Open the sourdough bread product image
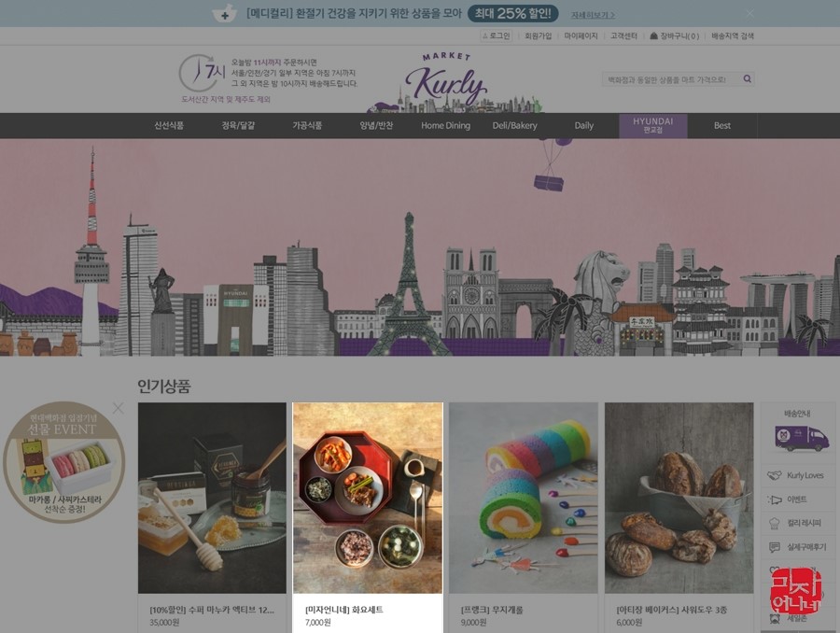 pos(679,498)
